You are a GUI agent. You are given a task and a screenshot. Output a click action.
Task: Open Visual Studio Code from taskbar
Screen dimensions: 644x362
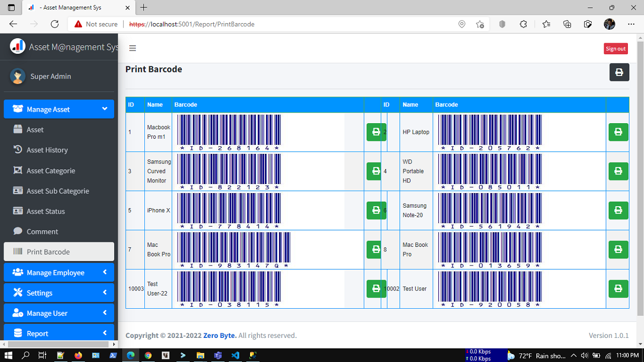coord(235,355)
